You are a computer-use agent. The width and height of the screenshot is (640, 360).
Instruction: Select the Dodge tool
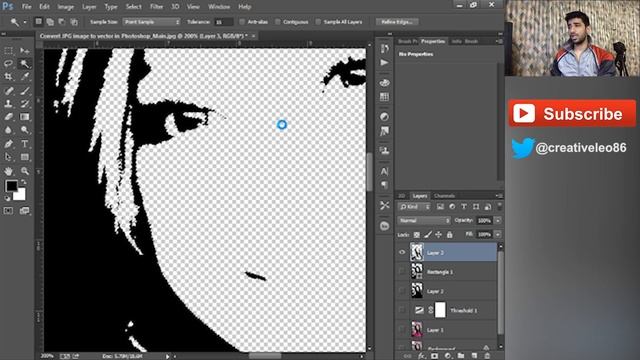coord(24,130)
